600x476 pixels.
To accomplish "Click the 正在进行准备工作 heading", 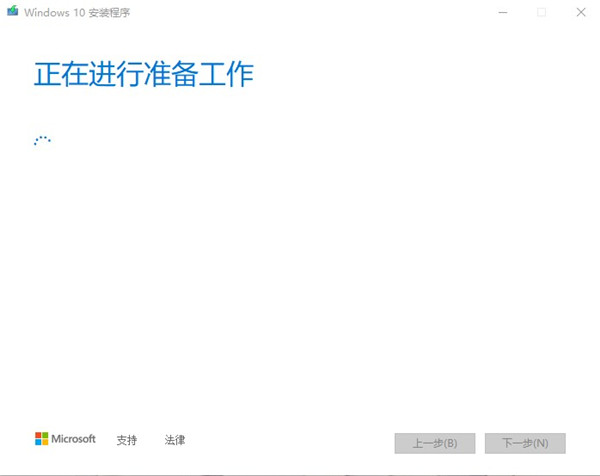I will click(x=144, y=74).
